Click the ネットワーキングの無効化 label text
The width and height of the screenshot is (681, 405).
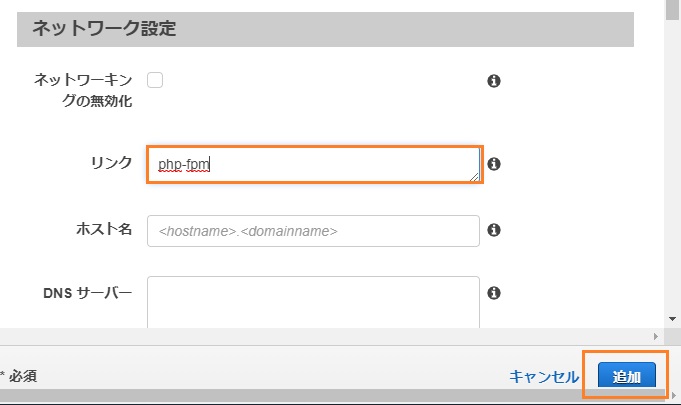(x=83, y=90)
